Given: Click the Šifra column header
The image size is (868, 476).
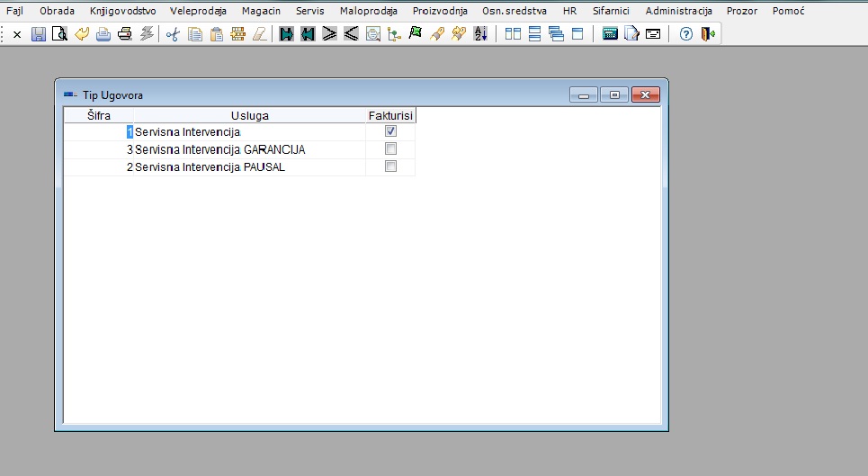Looking at the screenshot, I should pyautogui.click(x=99, y=115).
